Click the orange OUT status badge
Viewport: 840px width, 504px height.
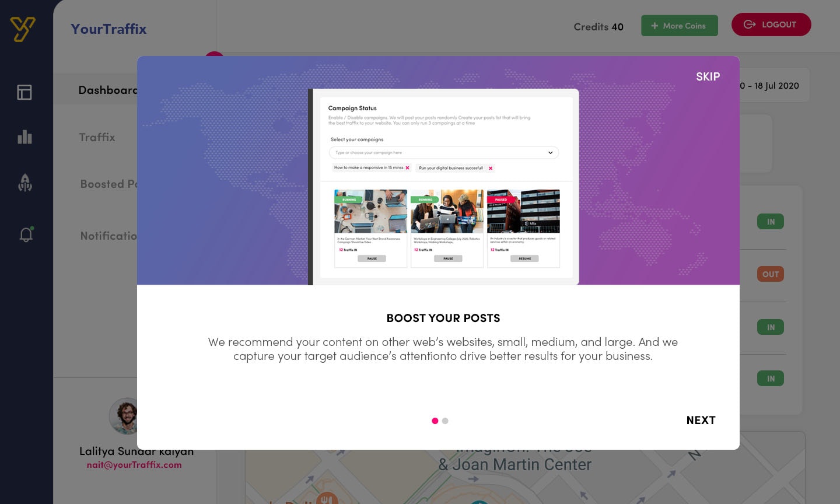tap(771, 274)
